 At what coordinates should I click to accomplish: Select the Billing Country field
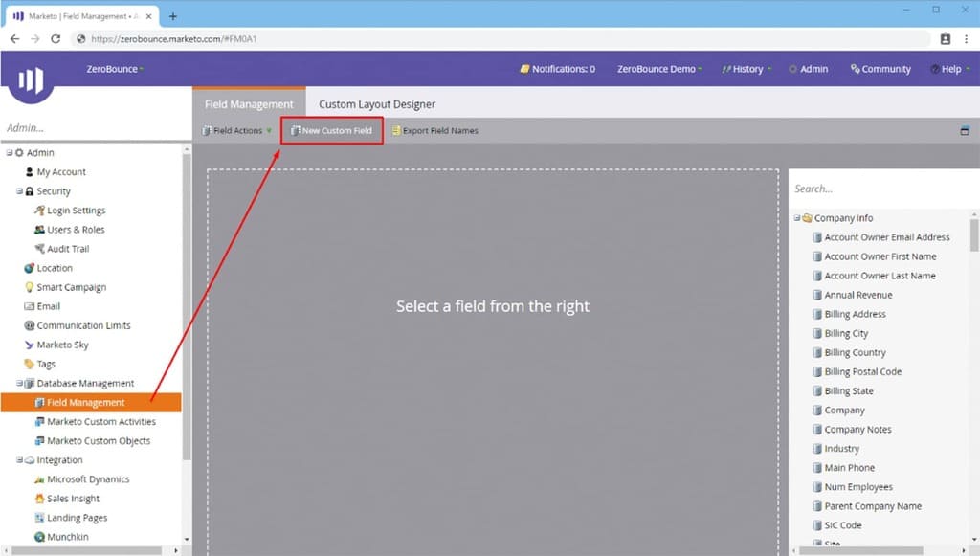[855, 352]
